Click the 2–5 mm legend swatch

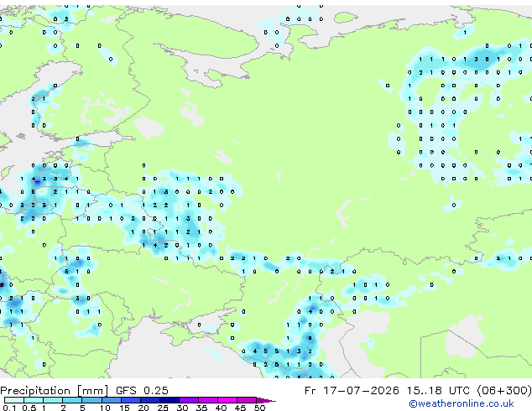pyautogui.click(x=72, y=400)
